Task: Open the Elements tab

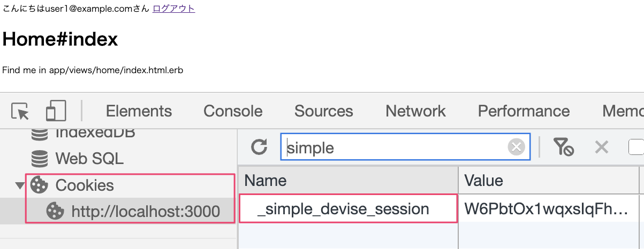Action: (139, 111)
